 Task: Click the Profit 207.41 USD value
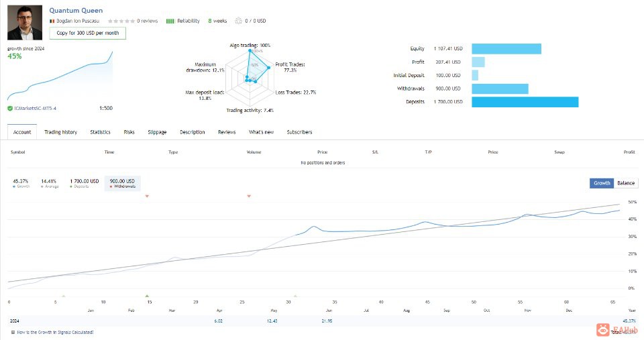click(448, 62)
